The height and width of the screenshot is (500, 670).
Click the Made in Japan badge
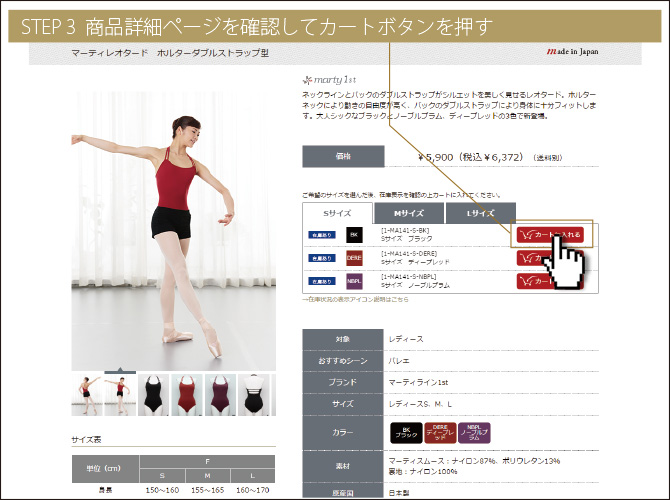[573, 52]
